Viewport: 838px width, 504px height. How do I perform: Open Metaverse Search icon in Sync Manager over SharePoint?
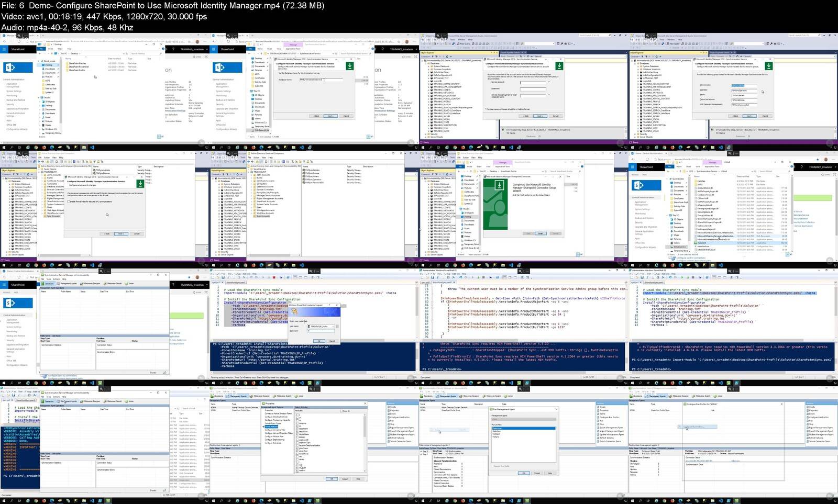[x=105, y=284]
